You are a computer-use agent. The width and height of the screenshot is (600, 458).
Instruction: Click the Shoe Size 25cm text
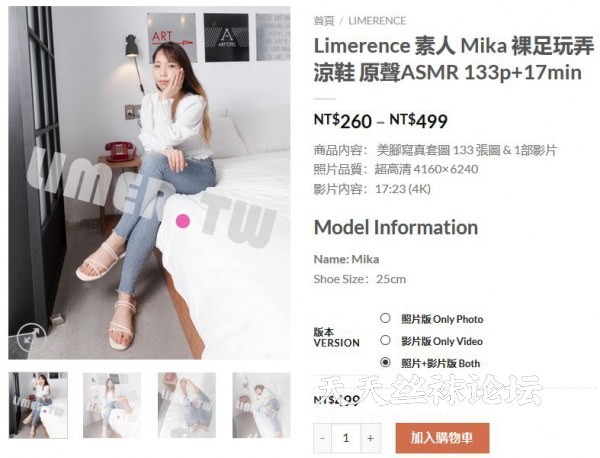tap(359, 279)
